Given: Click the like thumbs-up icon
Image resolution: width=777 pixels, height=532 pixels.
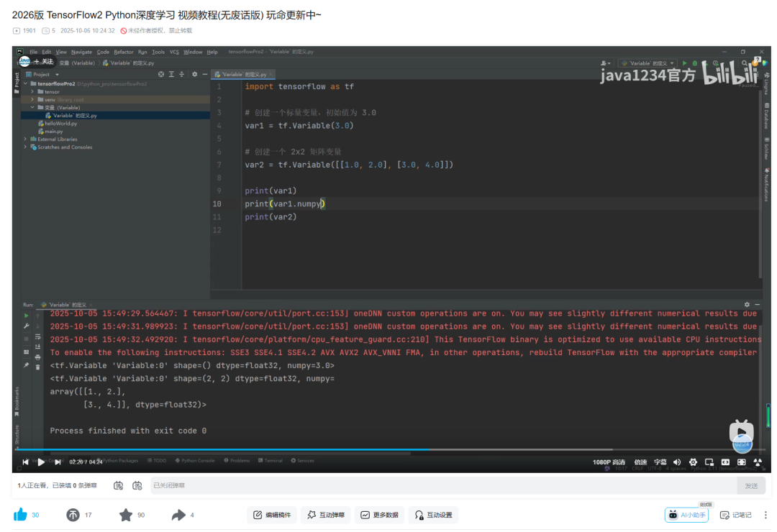Looking at the screenshot, I should [20, 515].
